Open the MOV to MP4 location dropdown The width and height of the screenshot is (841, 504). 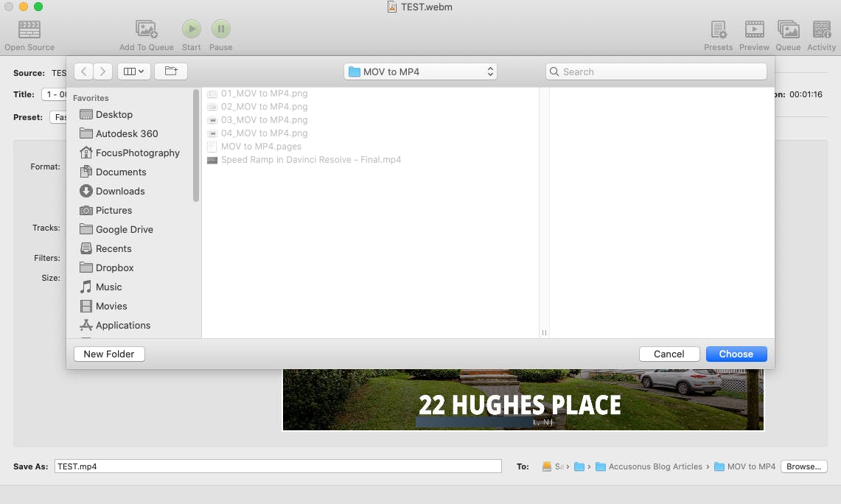[x=420, y=72]
